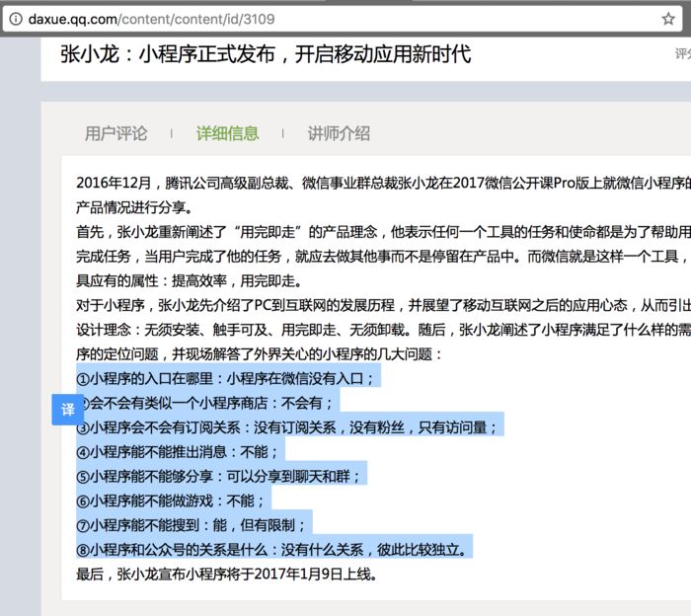The width and height of the screenshot is (691, 616).
Task: Click the item ①小程序的入口在哪里
Action: point(225,378)
